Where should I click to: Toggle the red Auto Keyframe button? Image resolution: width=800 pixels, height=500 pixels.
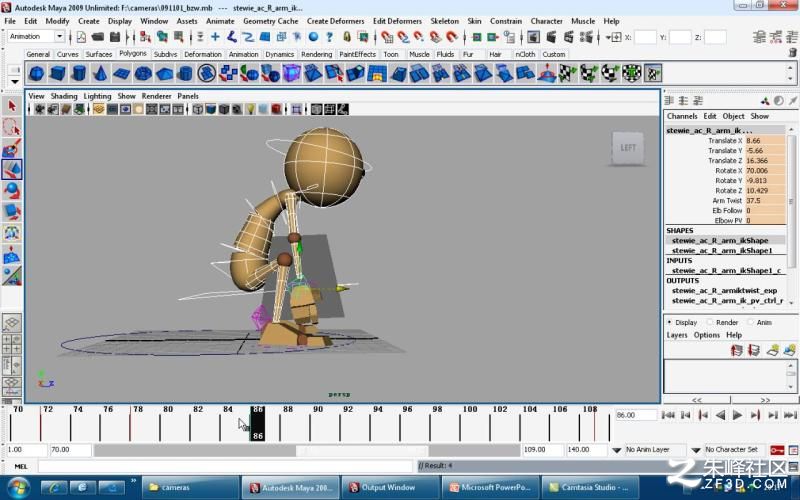[777, 450]
